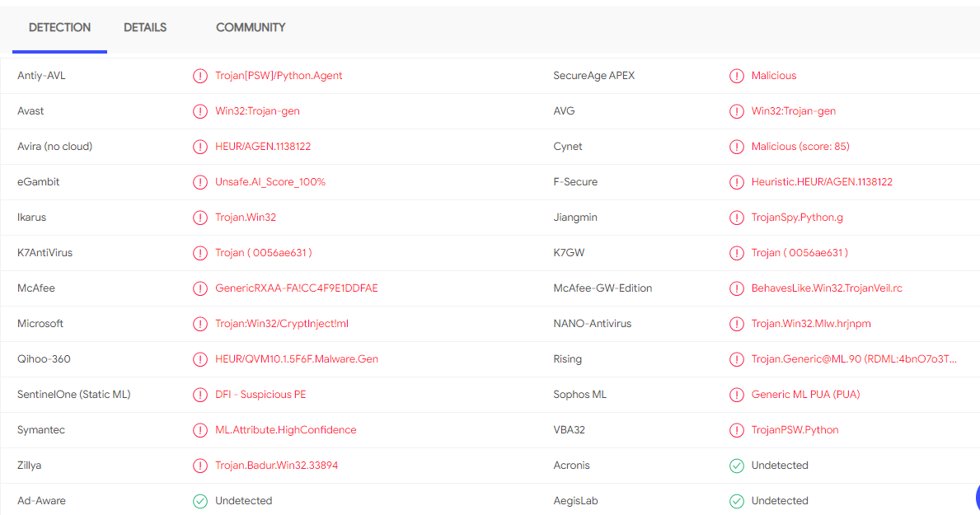Select the Trojan[PSW]/Python.Agent detection text
Image resolution: width=980 pixels, height=515 pixels.
coord(279,76)
